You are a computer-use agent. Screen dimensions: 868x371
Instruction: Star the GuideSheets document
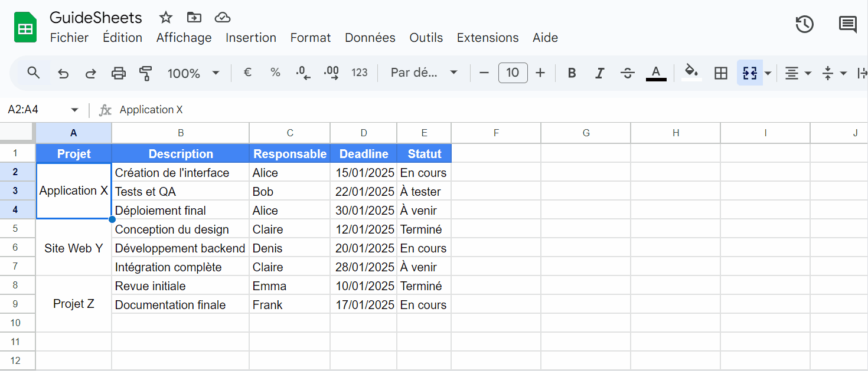click(166, 17)
